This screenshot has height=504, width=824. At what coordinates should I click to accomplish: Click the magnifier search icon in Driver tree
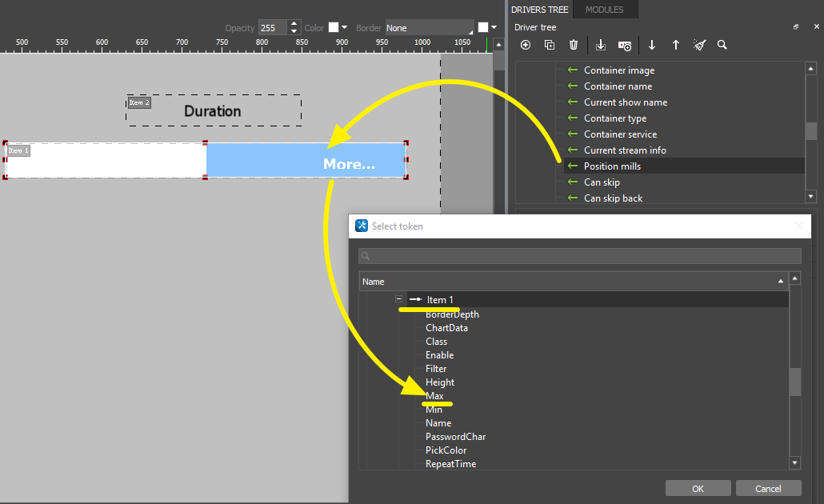click(722, 46)
